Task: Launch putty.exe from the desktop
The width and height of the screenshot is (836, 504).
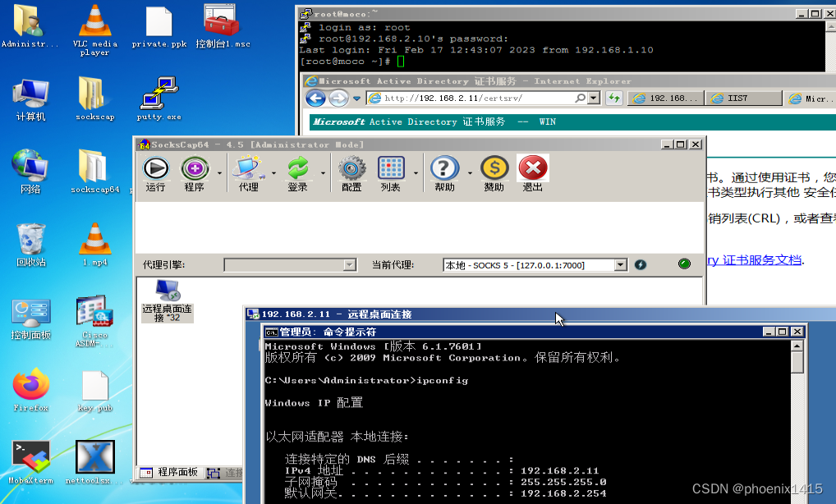Action: 158,99
